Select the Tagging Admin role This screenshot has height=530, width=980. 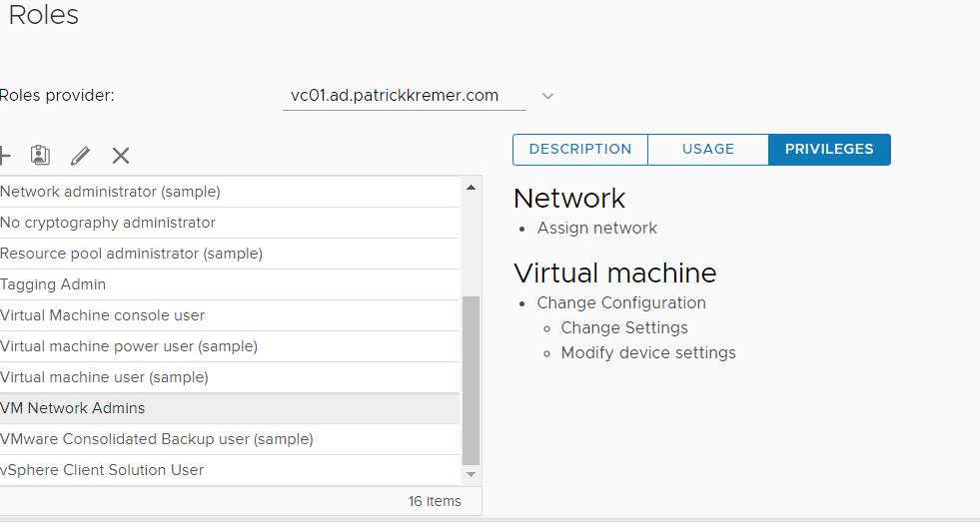point(53,284)
